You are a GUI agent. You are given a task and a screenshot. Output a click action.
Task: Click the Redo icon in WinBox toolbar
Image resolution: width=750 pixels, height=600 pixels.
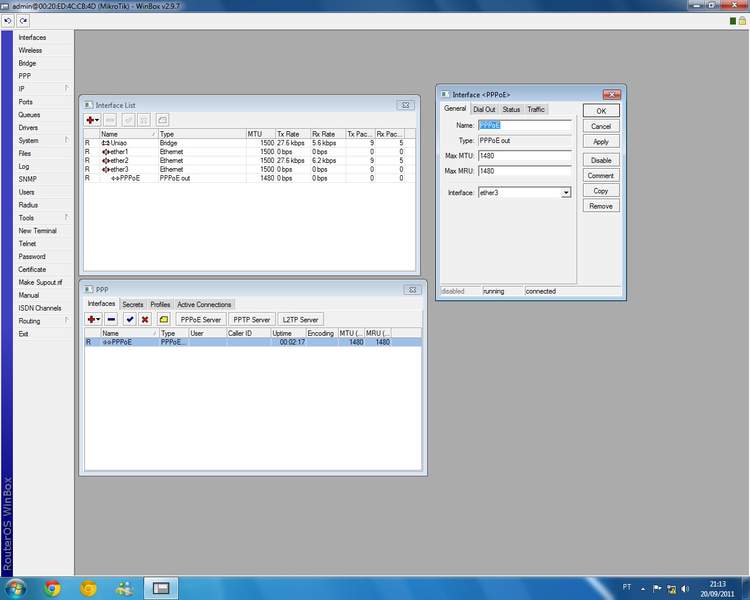(23, 21)
